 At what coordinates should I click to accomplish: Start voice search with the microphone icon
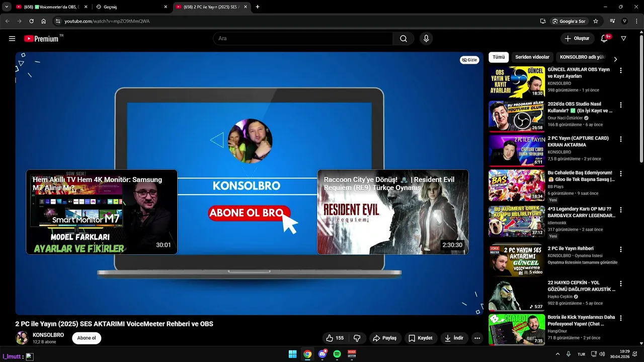[426, 39]
